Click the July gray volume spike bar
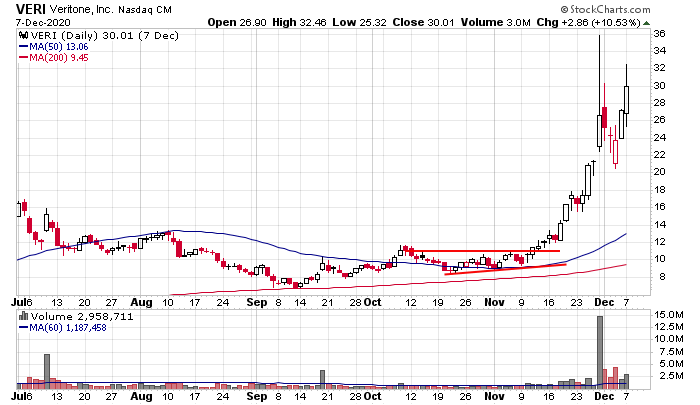 (47, 371)
